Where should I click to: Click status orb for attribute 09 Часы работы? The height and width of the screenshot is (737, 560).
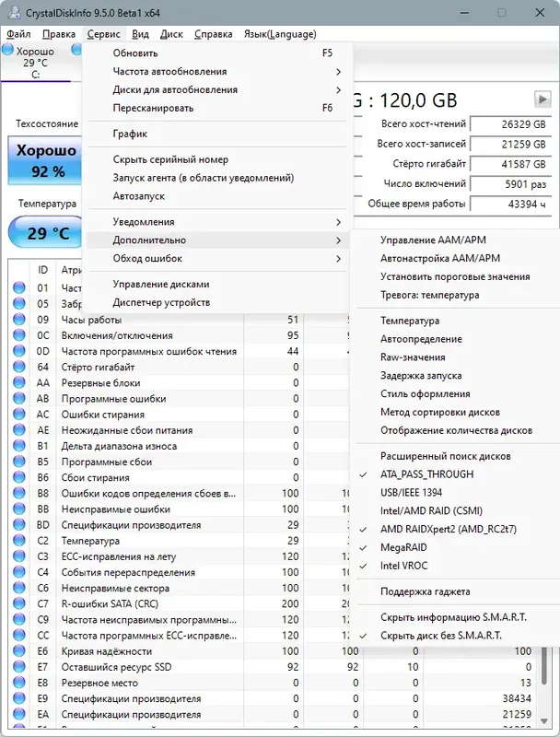tap(19, 320)
